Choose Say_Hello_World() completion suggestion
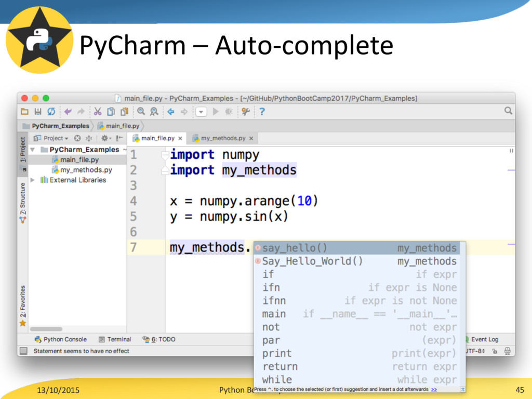The width and height of the screenshot is (532, 399). coord(356,261)
